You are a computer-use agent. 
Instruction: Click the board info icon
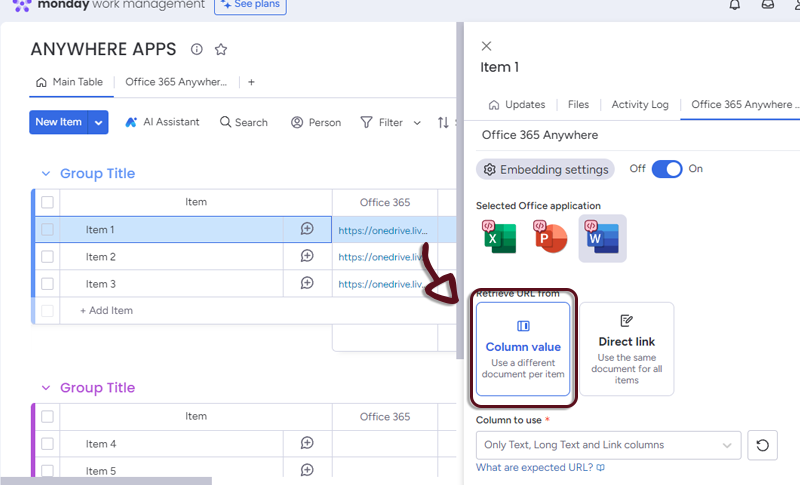tap(196, 50)
